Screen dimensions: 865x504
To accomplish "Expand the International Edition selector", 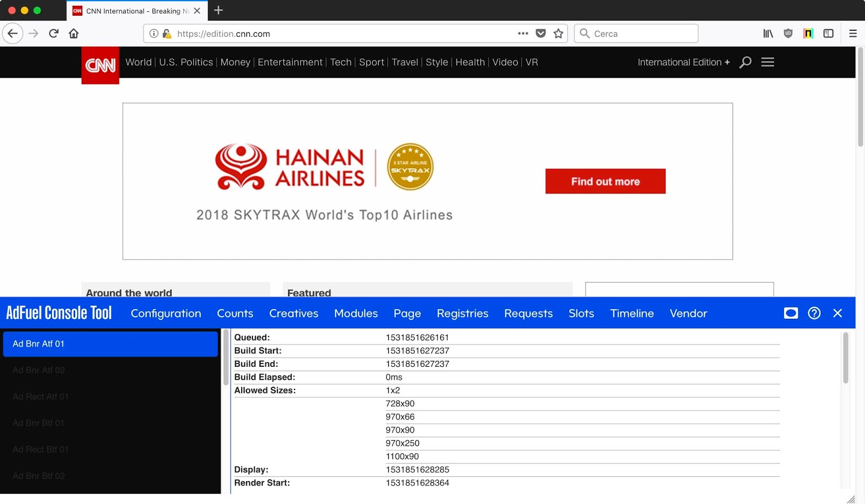I will [x=683, y=62].
